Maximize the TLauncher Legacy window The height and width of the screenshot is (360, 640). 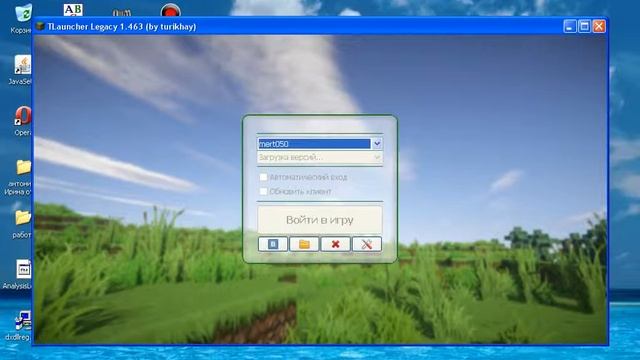click(x=584, y=27)
